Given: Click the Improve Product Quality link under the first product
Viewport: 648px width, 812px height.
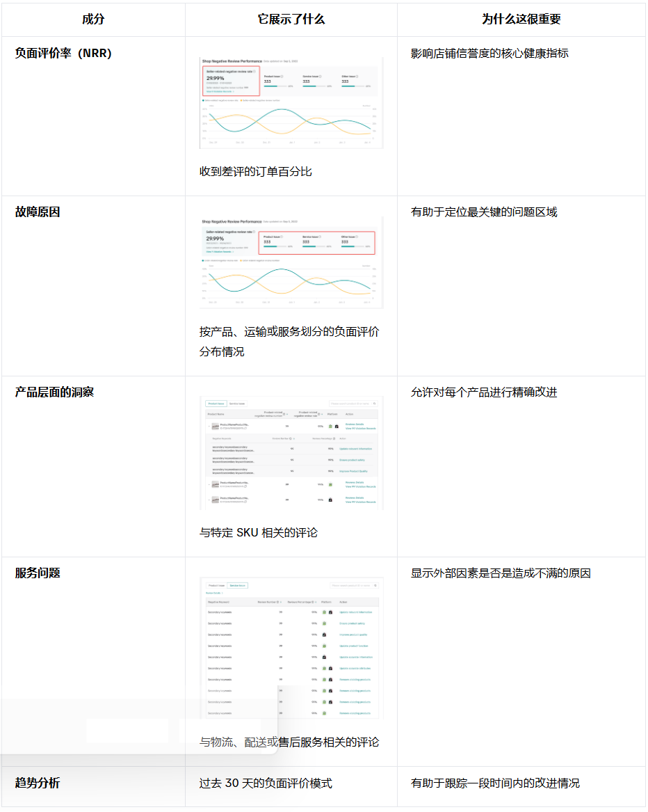Looking at the screenshot, I should [355, 471].
